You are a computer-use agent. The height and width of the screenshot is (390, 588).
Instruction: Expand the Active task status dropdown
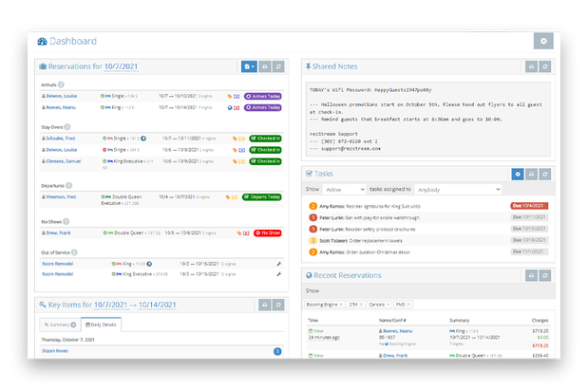345,190
